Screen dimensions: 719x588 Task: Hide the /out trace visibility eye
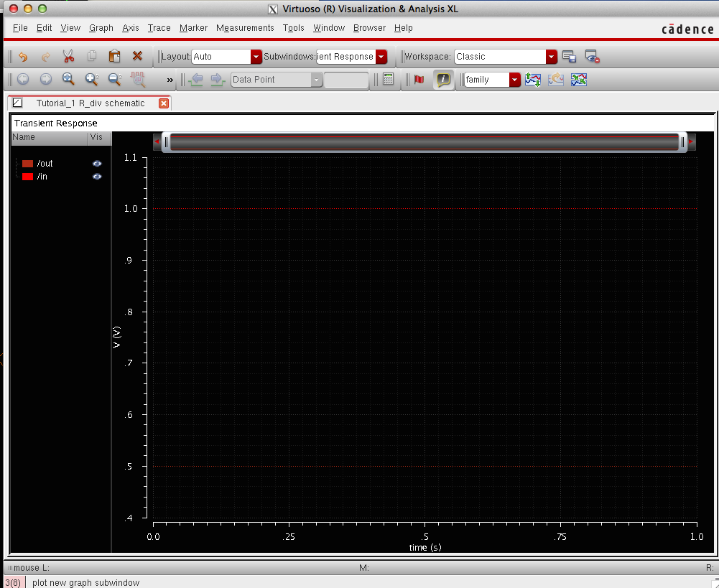[97, 164]
